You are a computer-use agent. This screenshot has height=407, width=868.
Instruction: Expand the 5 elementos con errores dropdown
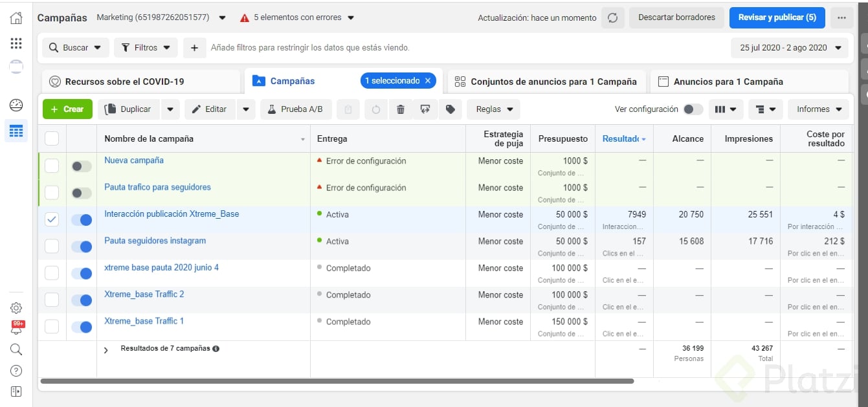pyautogui.click(x=298, y=17)
